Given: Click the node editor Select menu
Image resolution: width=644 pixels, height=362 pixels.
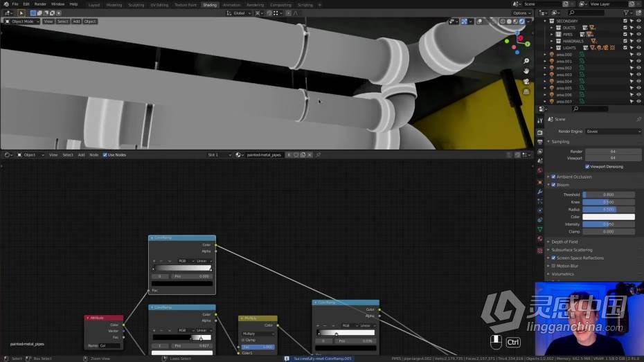Looking at the screenshot, I should (x=68, y=155).
